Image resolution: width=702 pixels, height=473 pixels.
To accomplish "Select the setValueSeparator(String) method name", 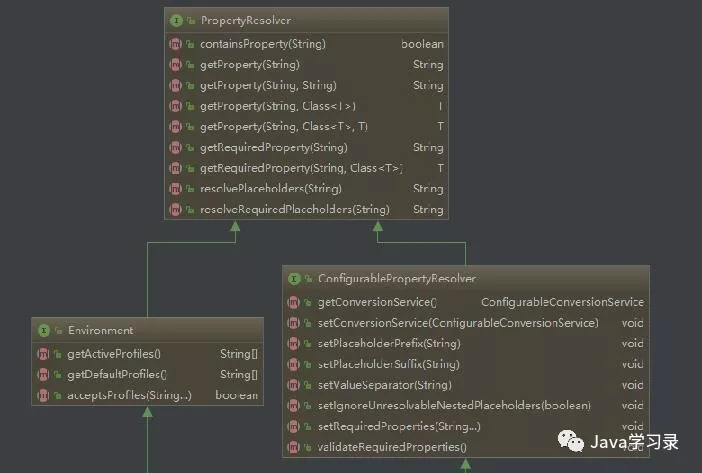I will 385,385.
